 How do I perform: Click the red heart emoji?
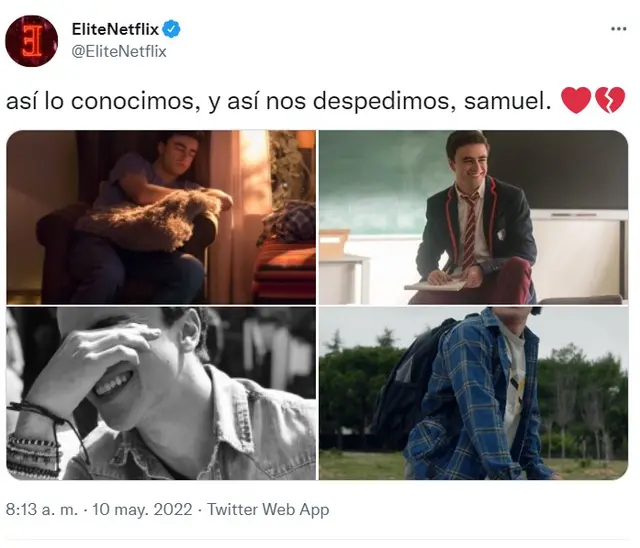point(576,100)
